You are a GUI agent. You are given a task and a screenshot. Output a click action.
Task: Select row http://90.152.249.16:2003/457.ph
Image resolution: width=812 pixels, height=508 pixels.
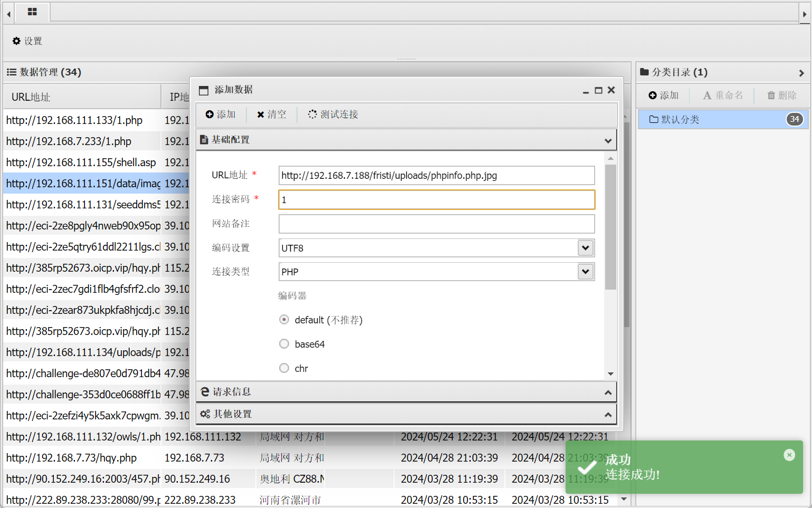pyautogui.click(x=82, y=479)
